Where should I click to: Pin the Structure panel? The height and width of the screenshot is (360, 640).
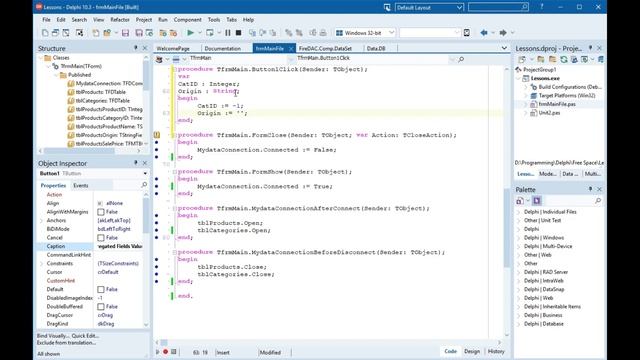tap(136, 48)
